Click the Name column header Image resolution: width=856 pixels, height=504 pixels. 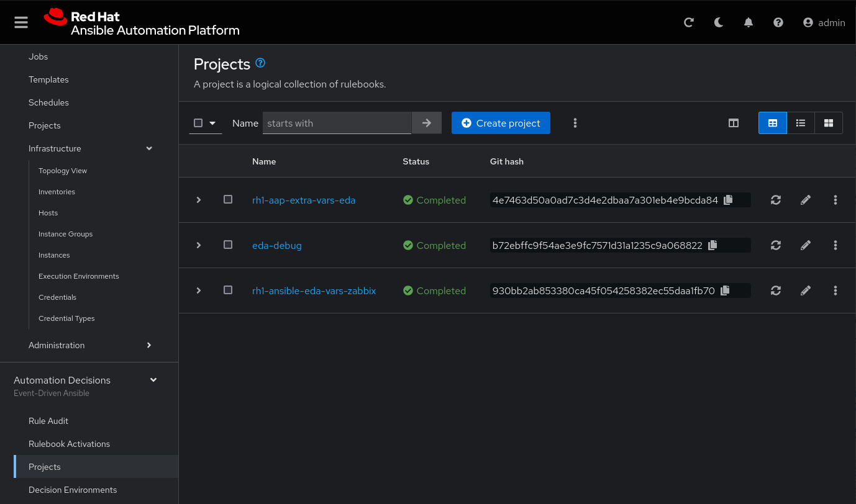click(264, 161)
